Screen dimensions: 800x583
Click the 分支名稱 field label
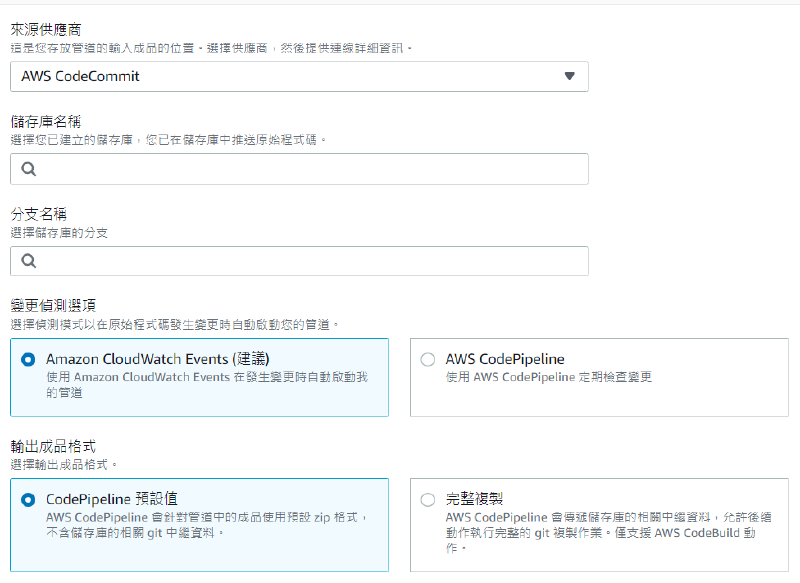click(x=38, y=212)
